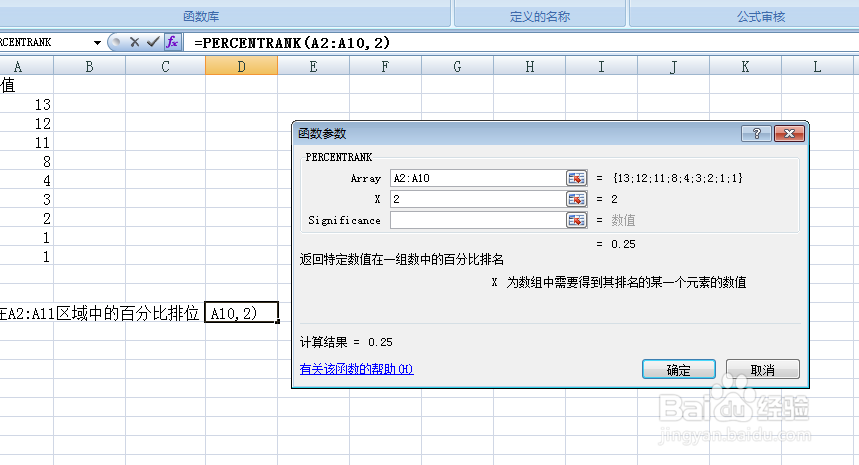Click the 确定 button
859x465 pixels.
click(x=679, y=370)
